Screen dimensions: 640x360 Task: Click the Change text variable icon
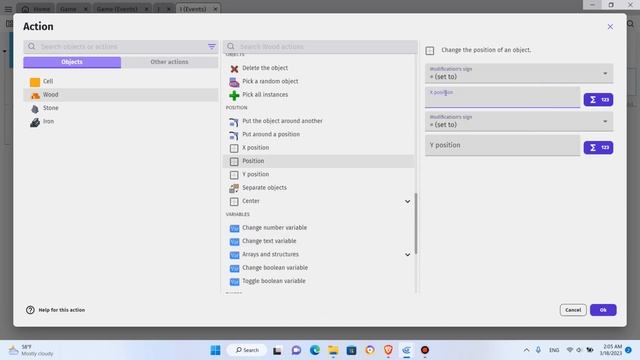click(x=234, y=242)
